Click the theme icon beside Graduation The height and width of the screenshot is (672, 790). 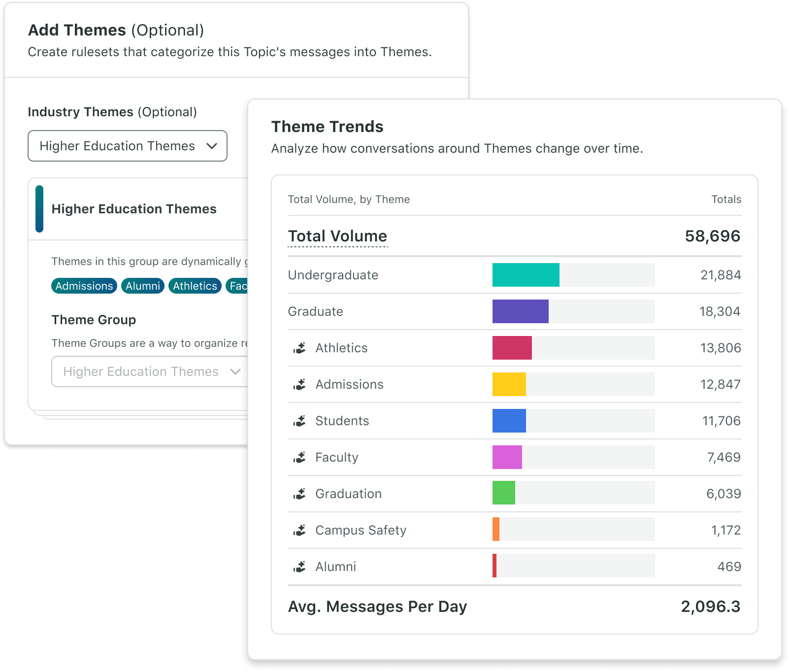(299, 494)
